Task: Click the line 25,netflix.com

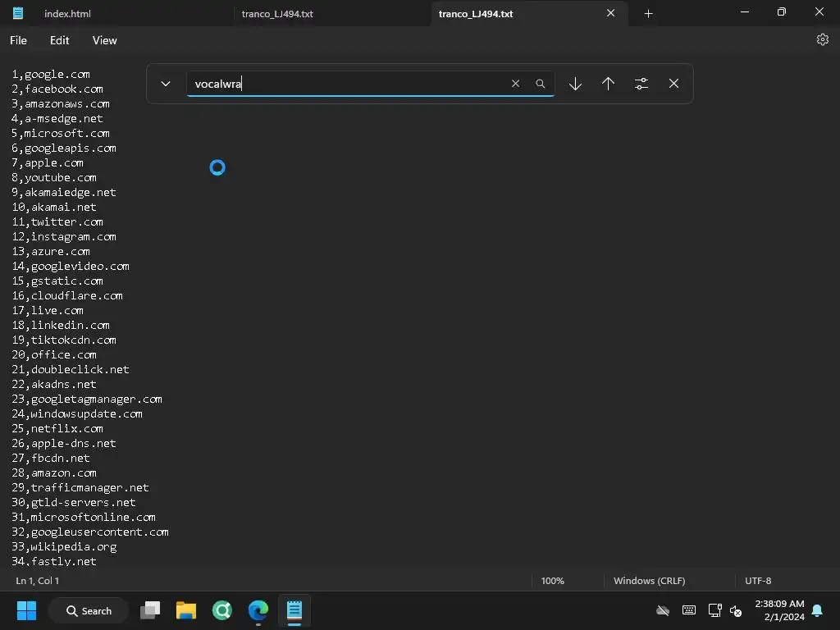Action: [57, 428]
